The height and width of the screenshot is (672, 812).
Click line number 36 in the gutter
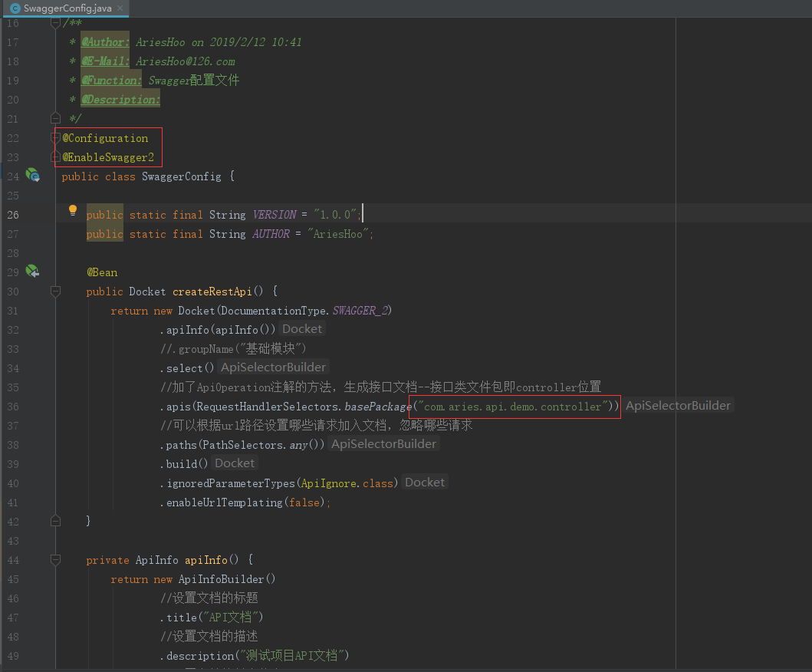(x=13, y=407)
